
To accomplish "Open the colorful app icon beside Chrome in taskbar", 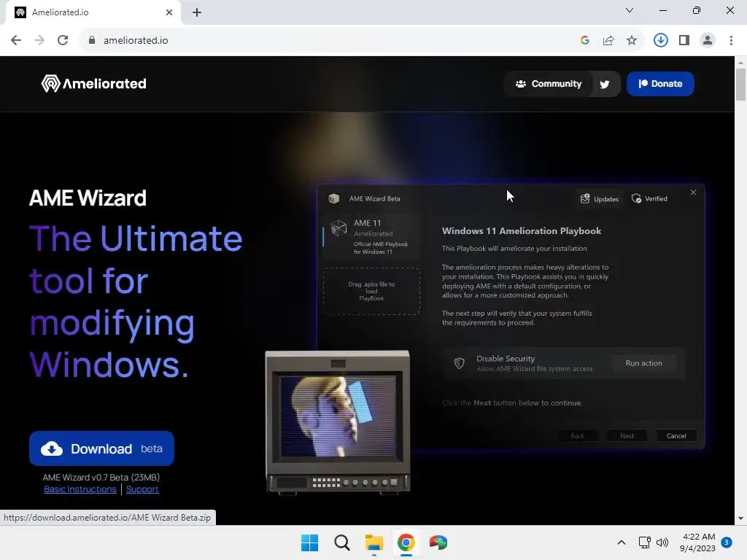I will click(438, 542).
